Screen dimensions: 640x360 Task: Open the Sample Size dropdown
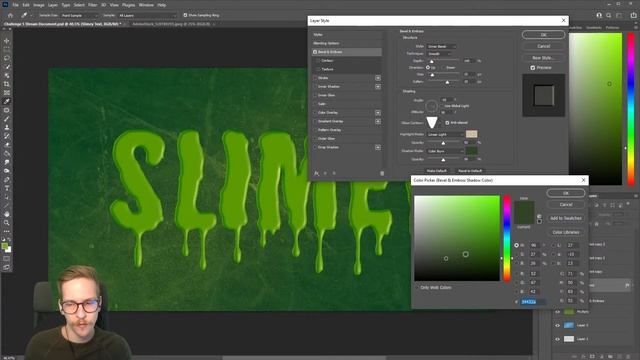(80, 16)
